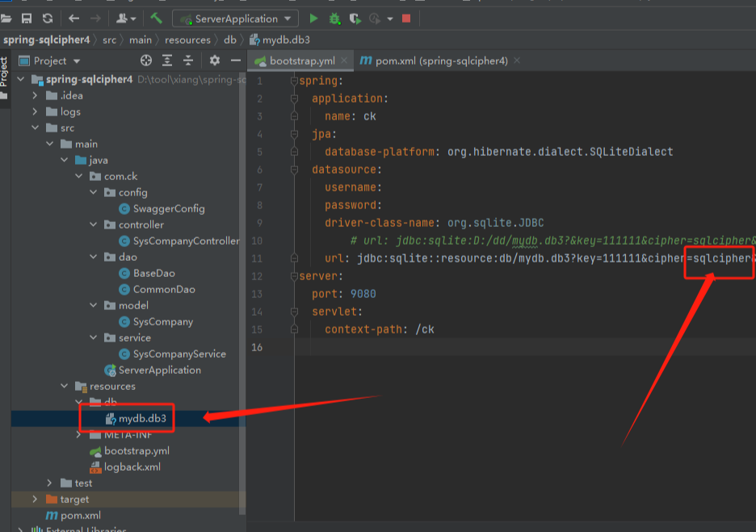Screen dimensions: 756x532
Task: Click the Synchronize refresh icon
Action: click(47, 19)
